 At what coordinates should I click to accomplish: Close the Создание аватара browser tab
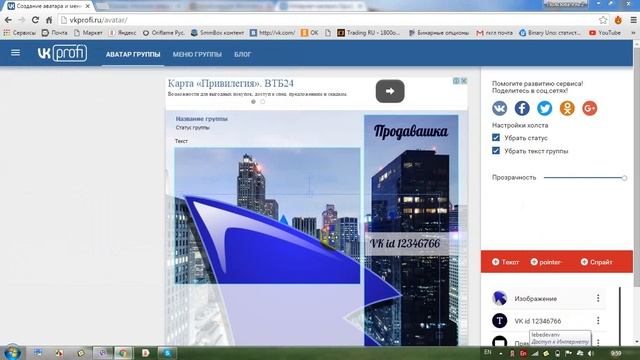pyautogui.click(x=88, y=6)
